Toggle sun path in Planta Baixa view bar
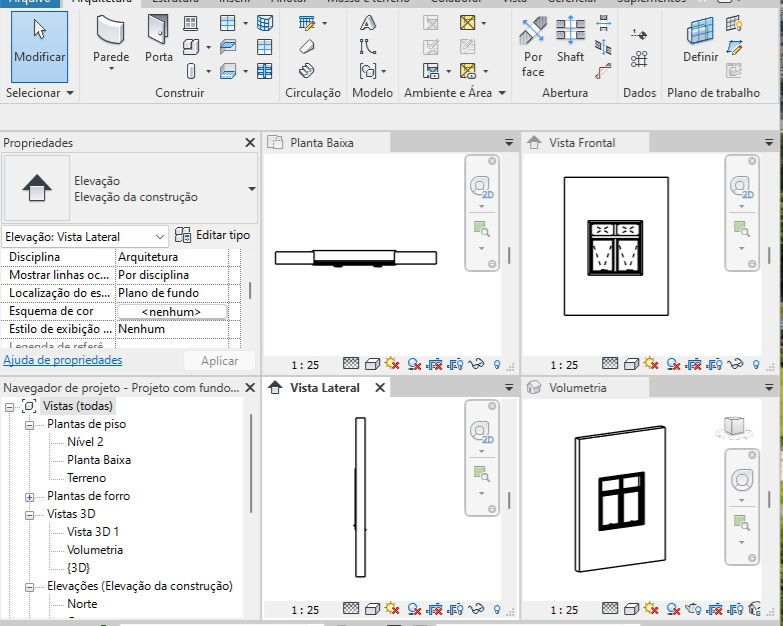 point(392,364)
